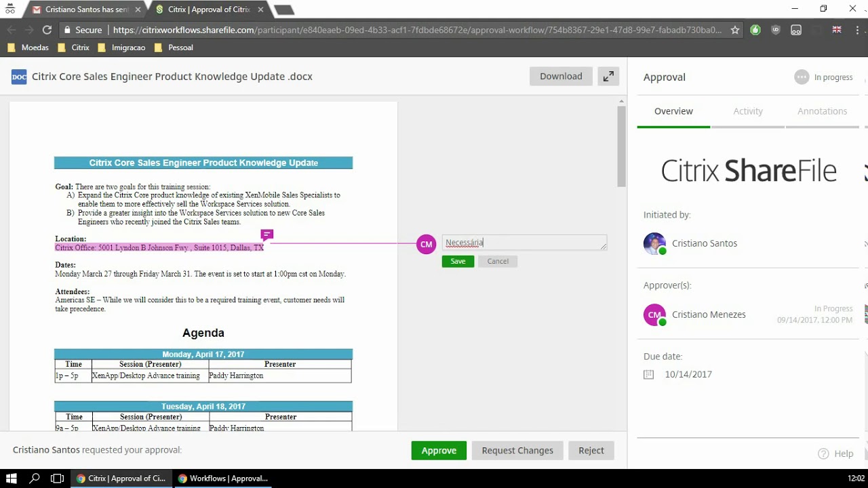Image resolution: width=868 pixels, height=488 pixels.
Task: Click the document title header banner
Action: pos(203,163)
